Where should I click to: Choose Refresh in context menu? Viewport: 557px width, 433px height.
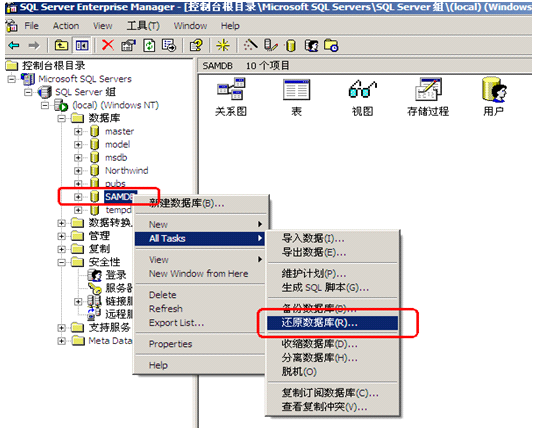pyautogui.click(x=200, y=309)
